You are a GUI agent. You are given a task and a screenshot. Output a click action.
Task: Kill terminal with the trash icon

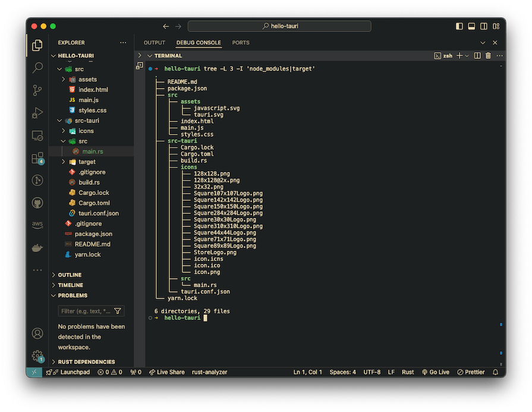[488, 56]
